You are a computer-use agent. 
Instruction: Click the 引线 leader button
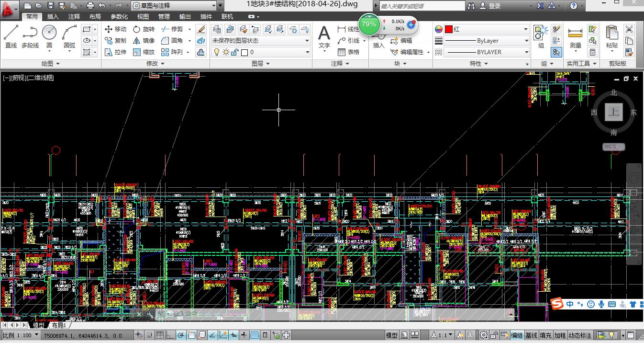pos(349,41)
